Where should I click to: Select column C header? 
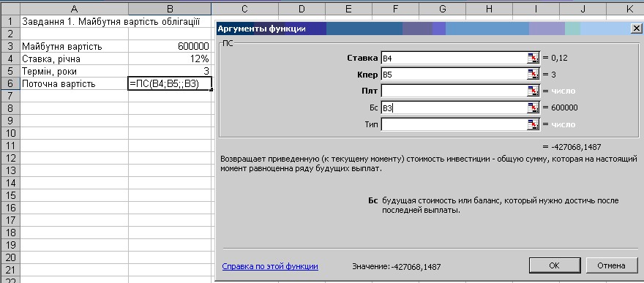pos(244,9)
